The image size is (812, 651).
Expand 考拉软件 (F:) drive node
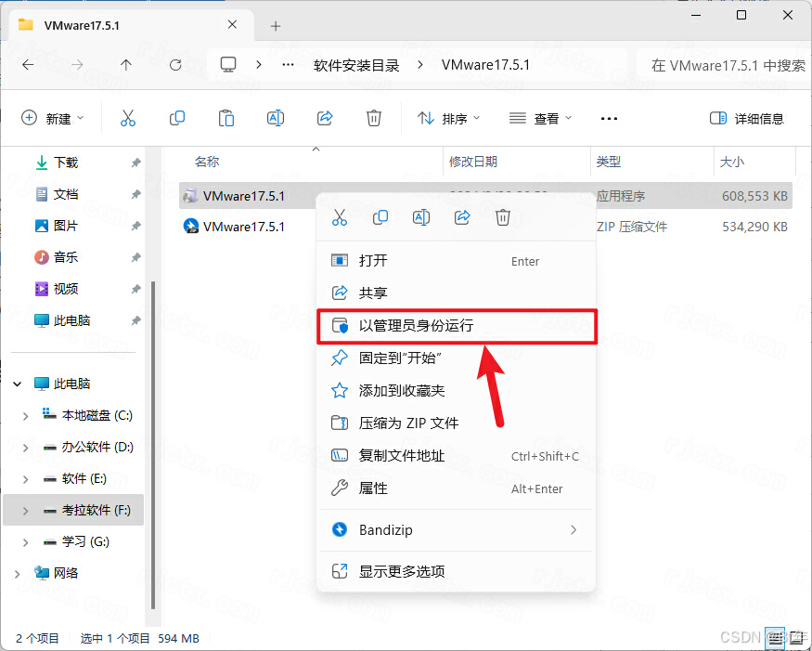tap(25, 511)
